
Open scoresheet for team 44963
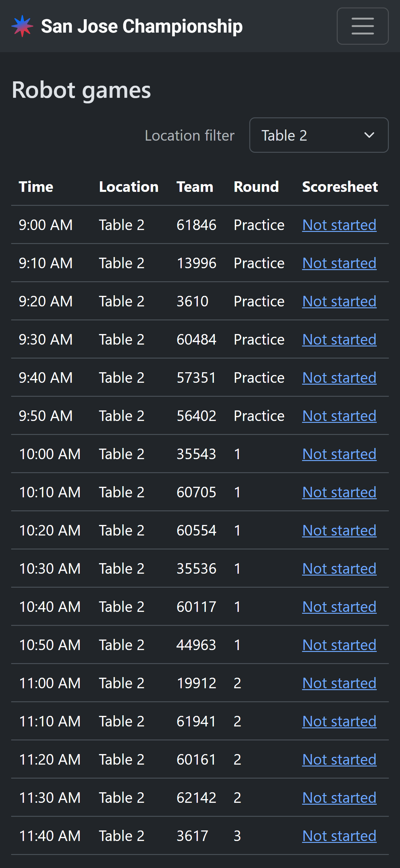[339, 645]
